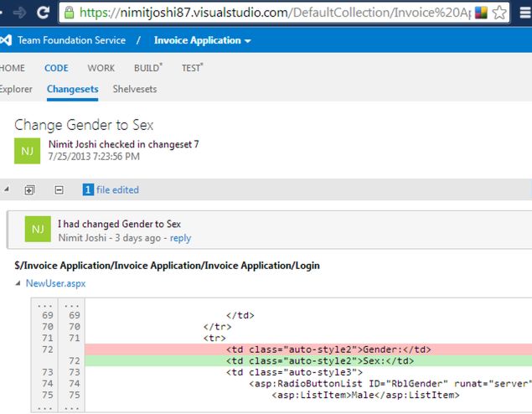Open the NewUser.aspx file link
This screenshot has width=532, height=414.
pyautogui.click(x=55, y=283)
